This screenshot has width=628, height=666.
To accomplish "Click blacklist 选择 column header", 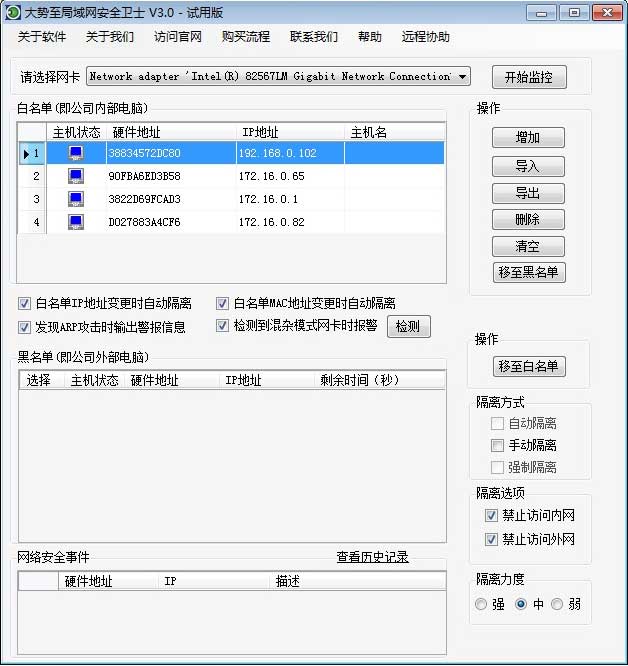I will click(x=42, y=380).
